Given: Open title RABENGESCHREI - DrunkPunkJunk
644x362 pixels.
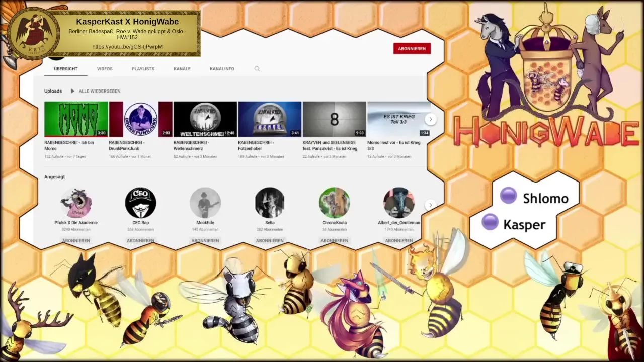Looking at the screenshot, I should point(127,145).
